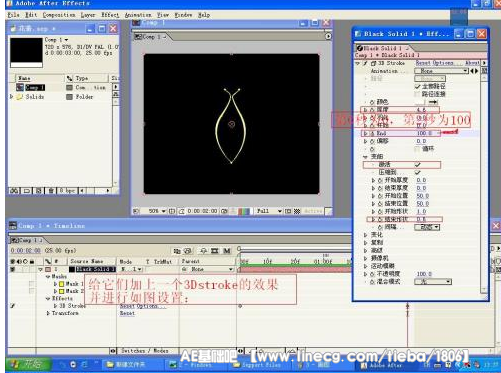501x373 pixels.
Task: Click the previous-preset arrow beside the Animation dropdown
Action: point(472,71)
